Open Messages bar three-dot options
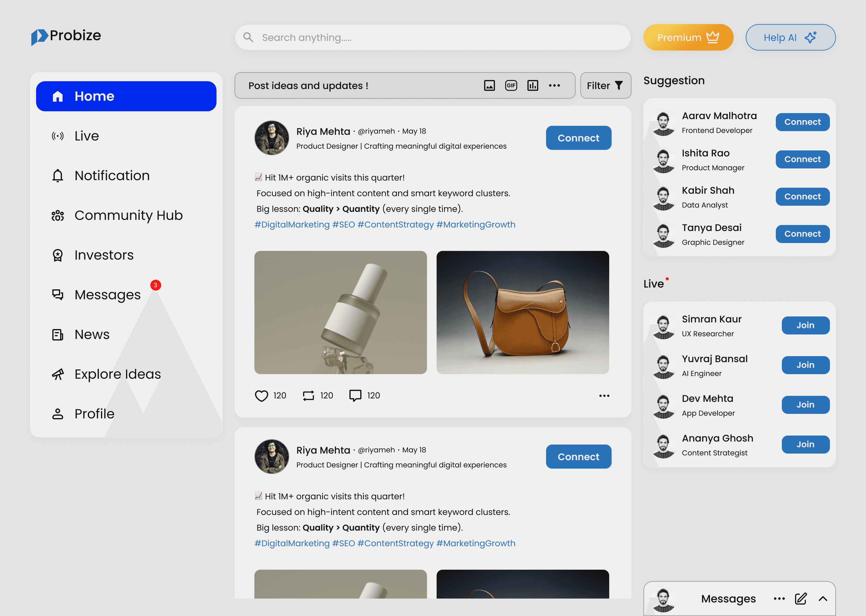866x616 pixels. tap(779, 599)
